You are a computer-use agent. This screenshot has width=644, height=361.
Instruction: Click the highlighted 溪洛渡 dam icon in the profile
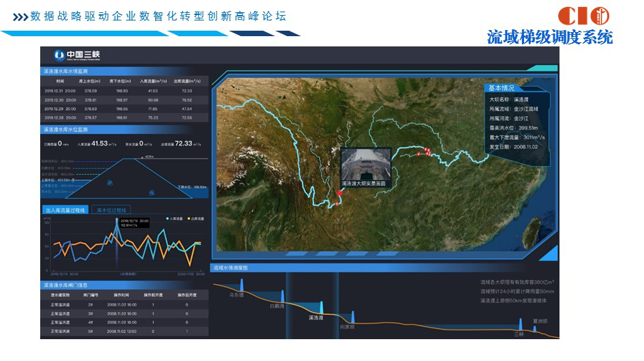322,308
